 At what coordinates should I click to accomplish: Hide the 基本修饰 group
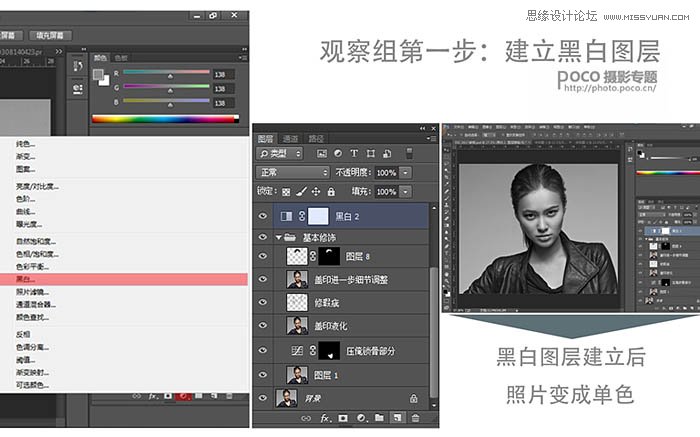pyautogui.click(x=263, y=237)
